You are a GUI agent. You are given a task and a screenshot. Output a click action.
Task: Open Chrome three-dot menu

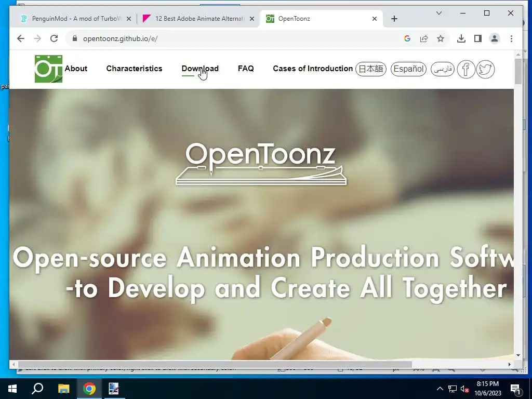[x=511, y=38]
